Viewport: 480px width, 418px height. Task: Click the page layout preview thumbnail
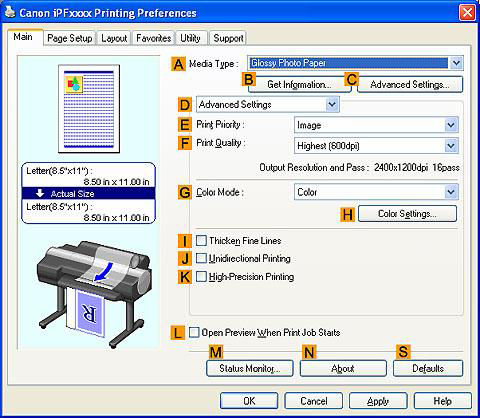89,109
